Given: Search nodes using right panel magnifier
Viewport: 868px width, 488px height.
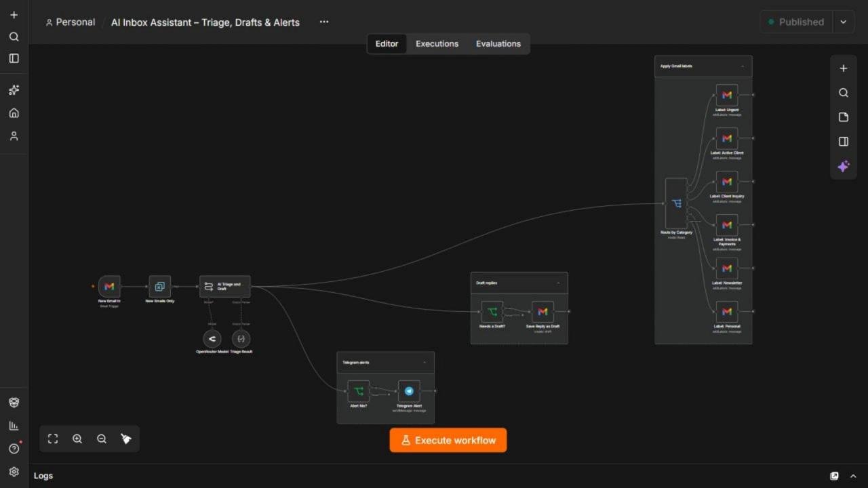Looking at the screenshot, I should 844,93.
